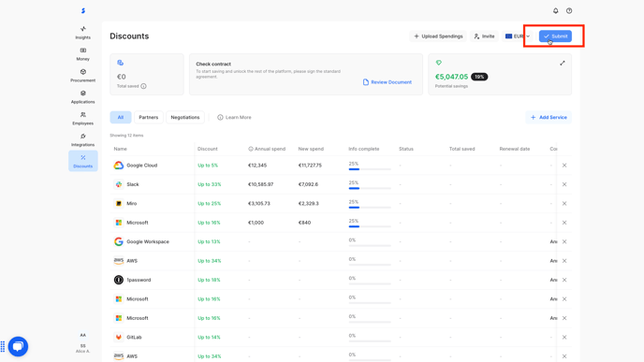Image resolution: width=644 pixels, height=362 pixels.
Task: Switch to the Partners tab
Action: (x=148, y=117)
